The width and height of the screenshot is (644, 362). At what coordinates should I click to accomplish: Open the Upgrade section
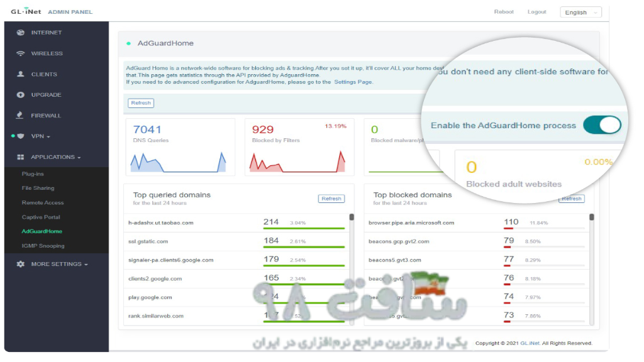[46, 95]
